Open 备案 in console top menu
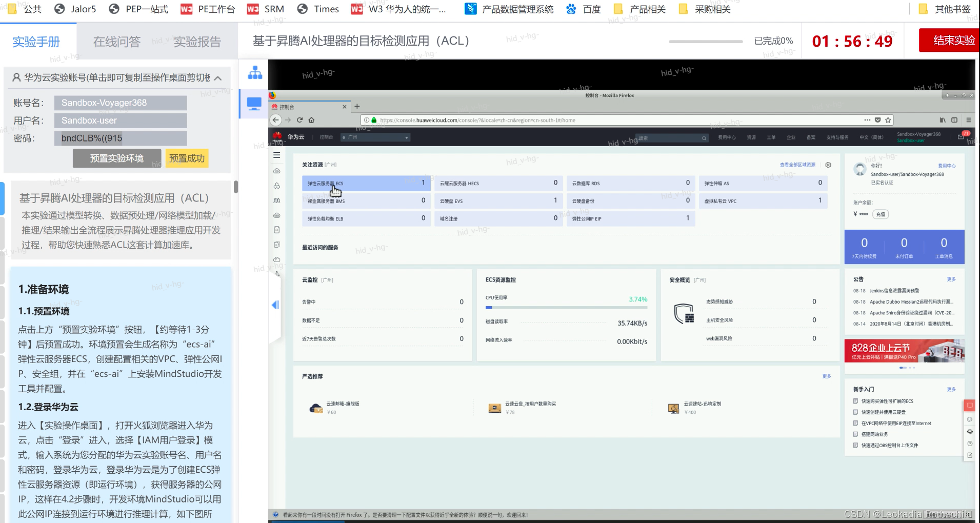 tap(811, 137)
